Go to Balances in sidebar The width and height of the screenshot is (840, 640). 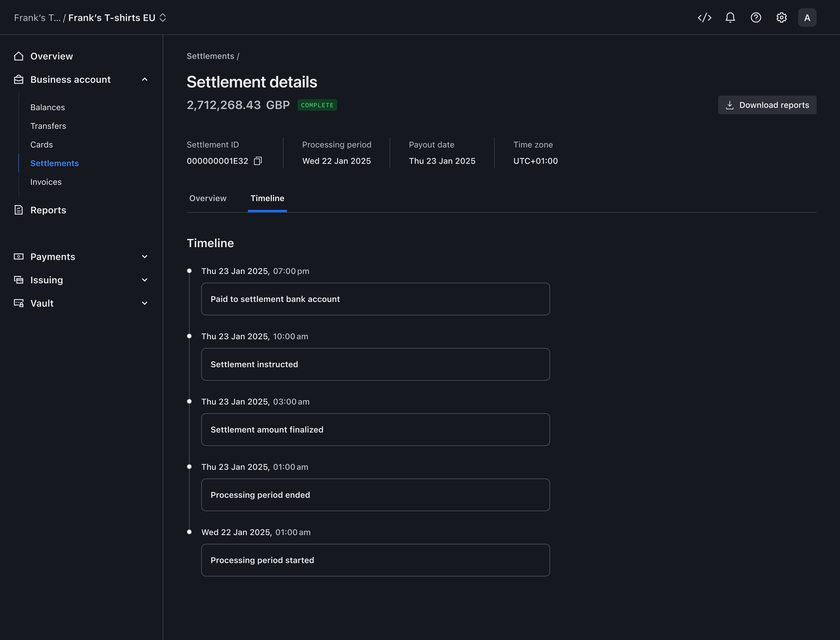point(48,107)
